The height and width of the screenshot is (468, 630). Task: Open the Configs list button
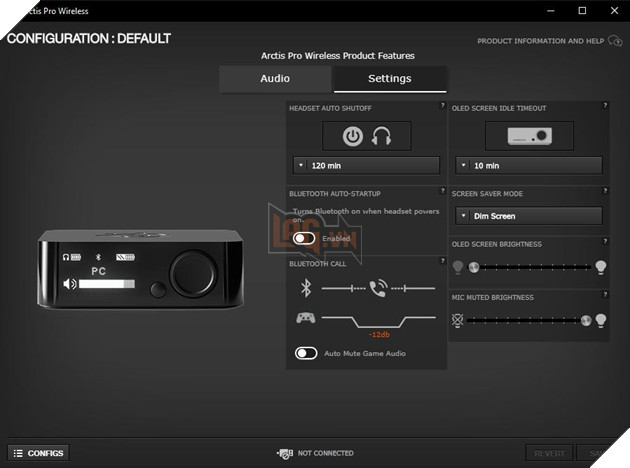coord(39,453)
